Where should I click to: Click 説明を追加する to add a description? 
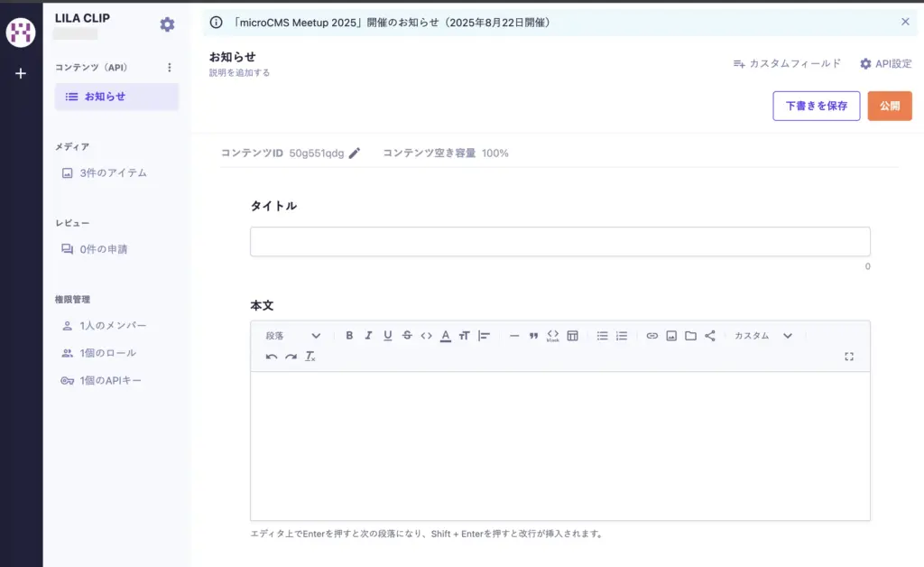[239, 72]
